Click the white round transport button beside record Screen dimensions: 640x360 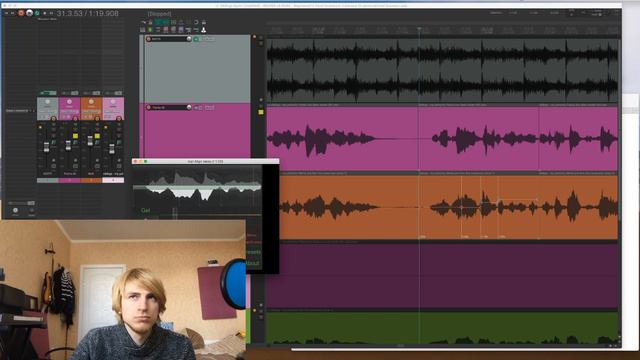click(x=29, y=13)
